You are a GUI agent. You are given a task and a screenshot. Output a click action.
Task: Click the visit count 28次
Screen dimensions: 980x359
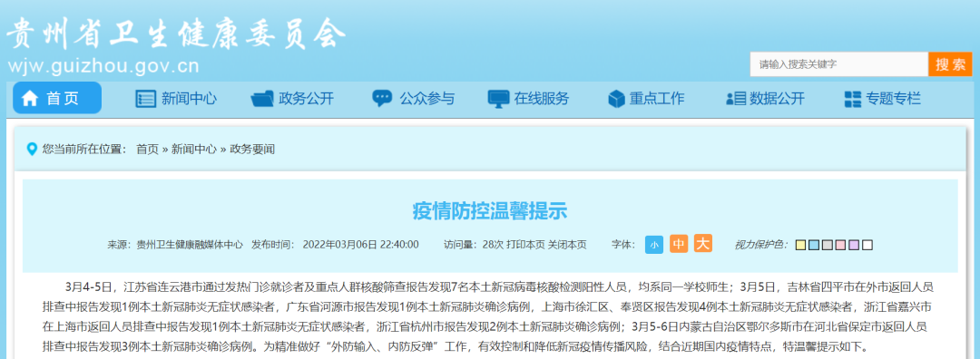[x=493, y=245]
